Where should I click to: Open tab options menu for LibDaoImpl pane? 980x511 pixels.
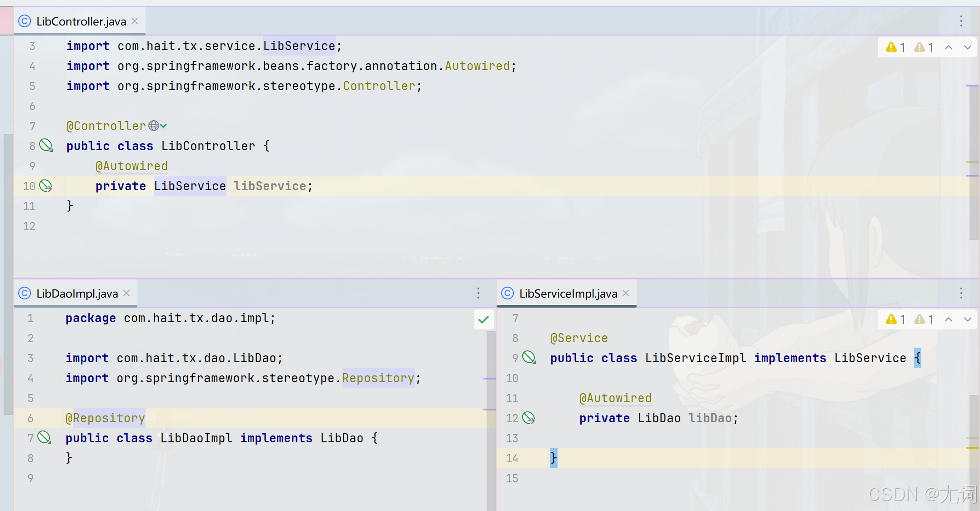478,293
